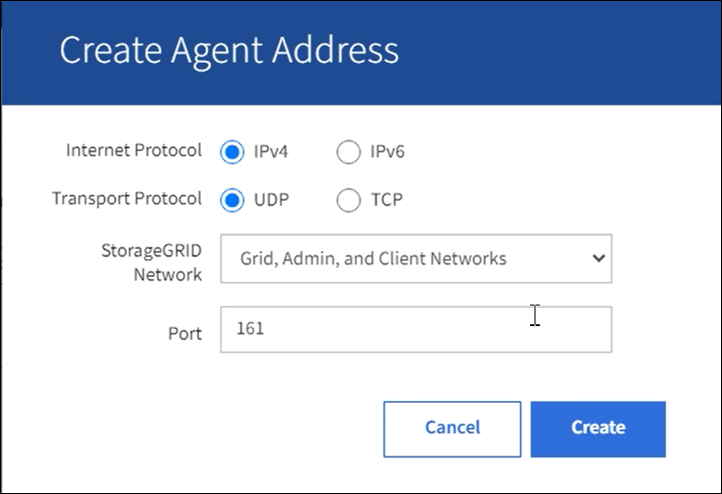This screenshot has width=722, height=494.
Task: Click the Transport Protocol field label
Action: click(x=126, y=198)
